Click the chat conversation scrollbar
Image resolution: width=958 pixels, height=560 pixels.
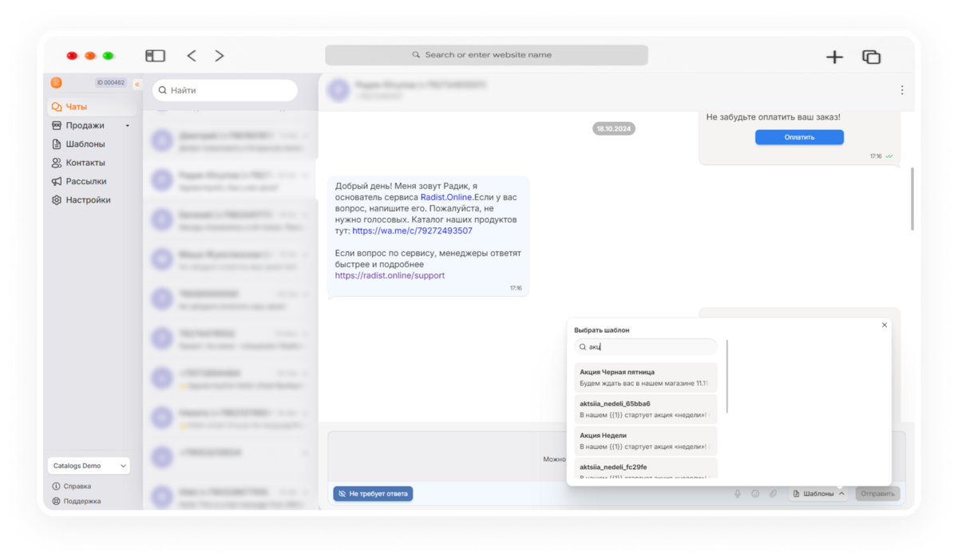tap(912, 199)
